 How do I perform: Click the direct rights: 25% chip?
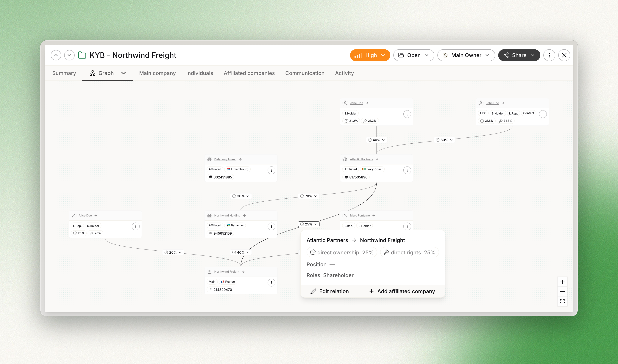click(x=409, y=252)
